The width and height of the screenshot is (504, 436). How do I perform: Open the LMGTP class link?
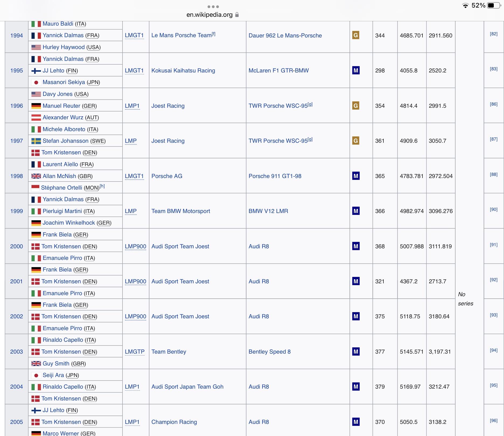coord(135,352)
